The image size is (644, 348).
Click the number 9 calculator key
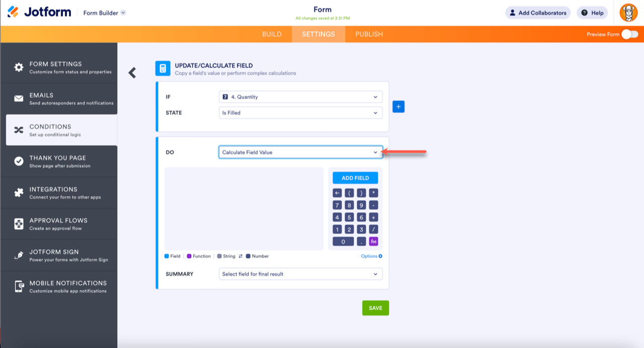(x=361, y=205)
